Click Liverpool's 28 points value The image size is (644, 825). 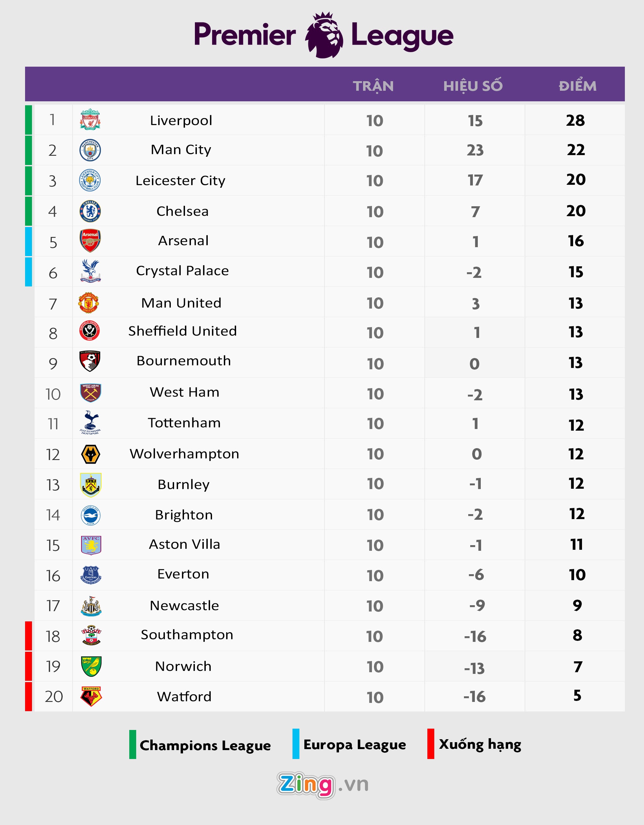pos(575,120)
